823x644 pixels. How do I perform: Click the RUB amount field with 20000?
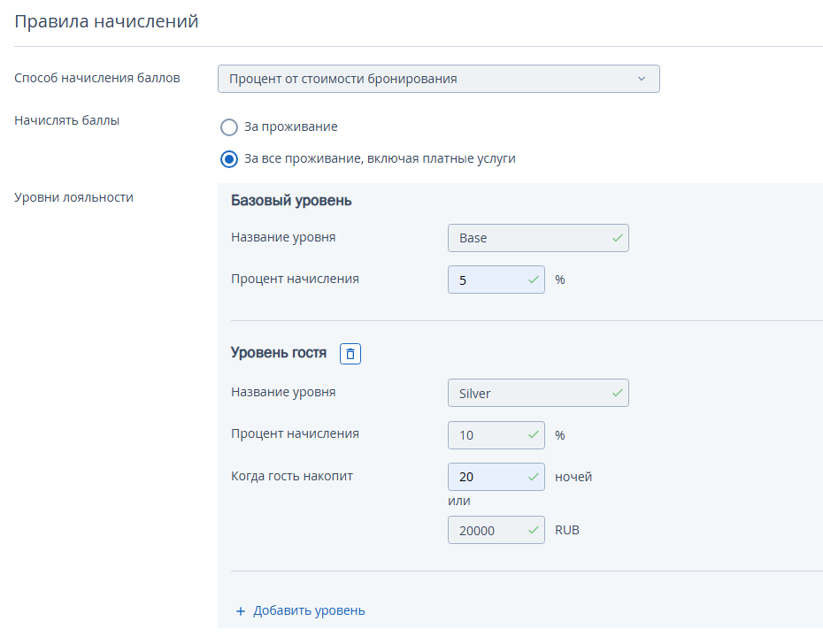pos(496,530)
